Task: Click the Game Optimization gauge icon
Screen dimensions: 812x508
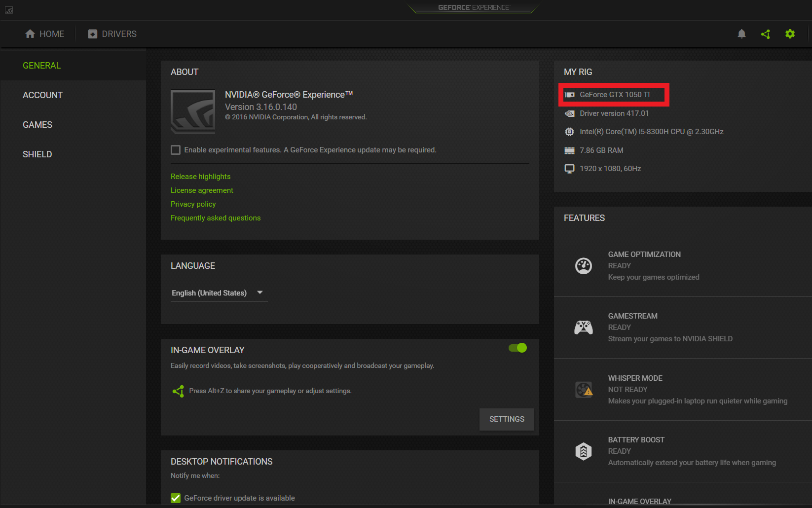Action: 584,266
